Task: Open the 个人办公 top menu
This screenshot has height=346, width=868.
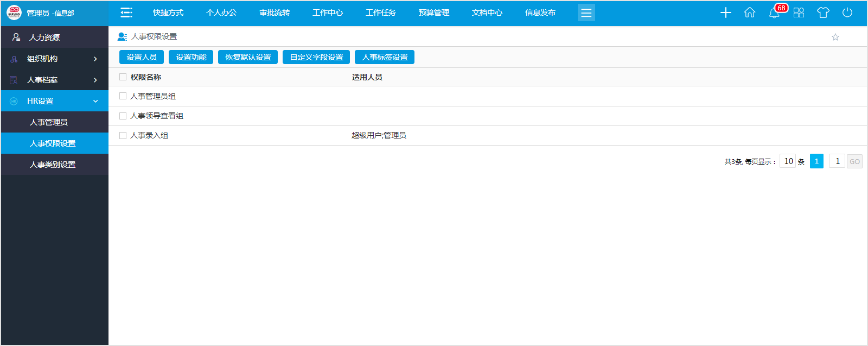Action: (221, 12)
